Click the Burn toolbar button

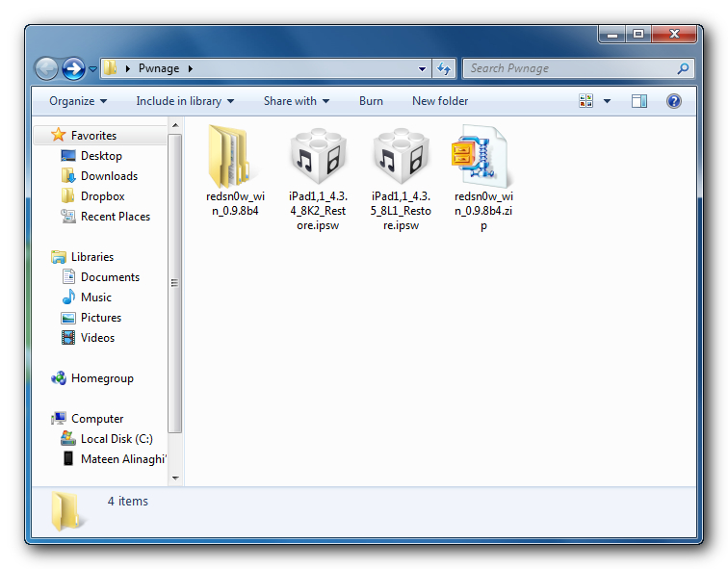[x=371, y=101]
